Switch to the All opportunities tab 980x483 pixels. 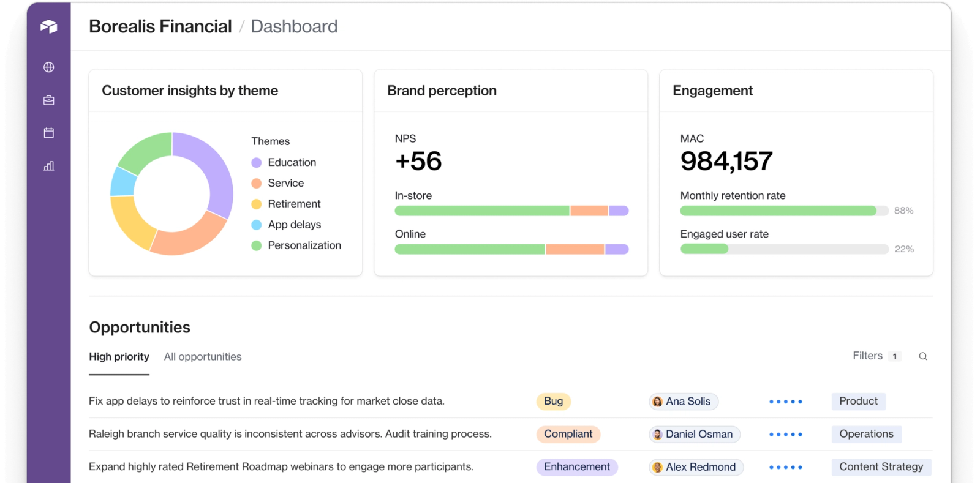tap(203, 357)
